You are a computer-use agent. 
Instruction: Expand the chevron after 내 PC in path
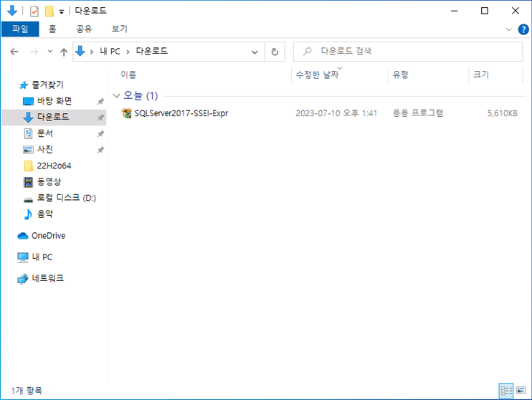click(x=128, y=52)
